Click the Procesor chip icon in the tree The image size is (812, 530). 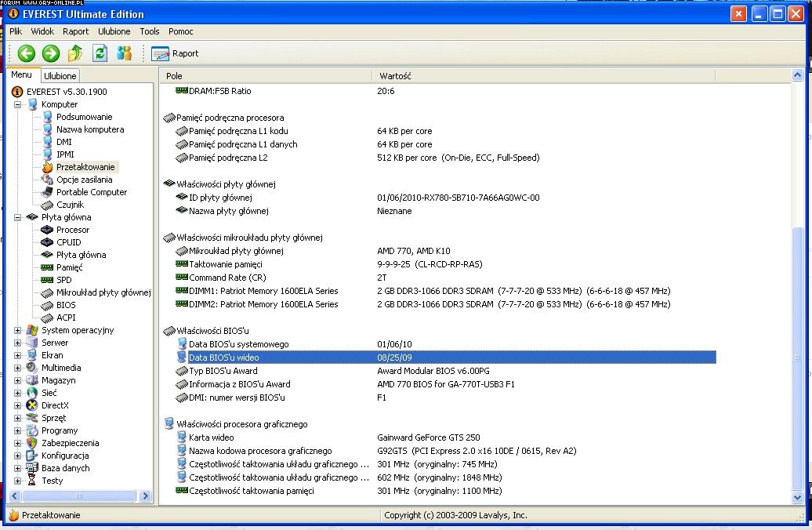coord(47,230)
